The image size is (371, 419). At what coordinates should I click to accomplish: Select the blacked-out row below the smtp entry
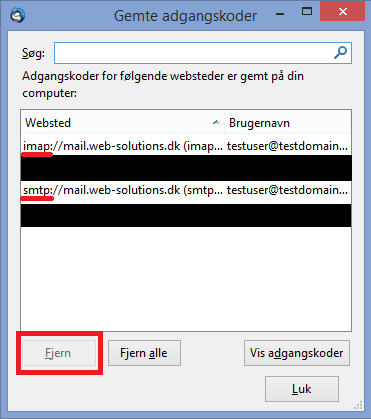(186, 215)
